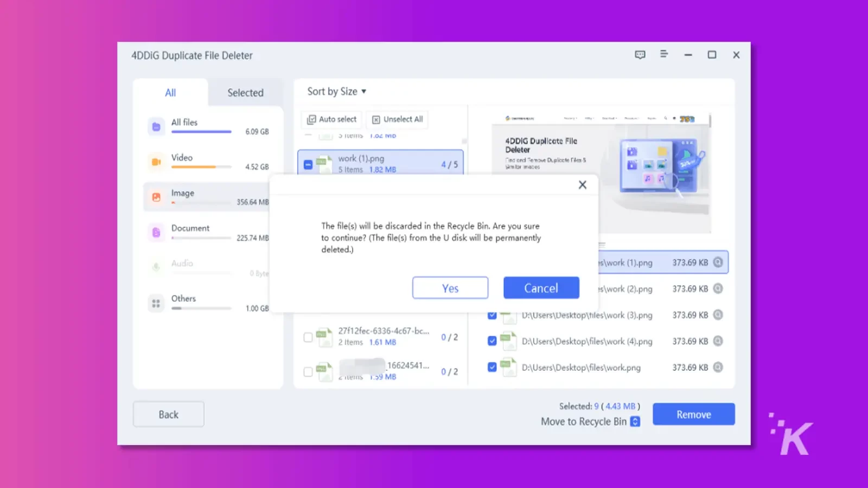The height and width of the screenshot is (488, 868).
Task: Open Move to Recycle Bin dropdown arrow
Action: 635,421
